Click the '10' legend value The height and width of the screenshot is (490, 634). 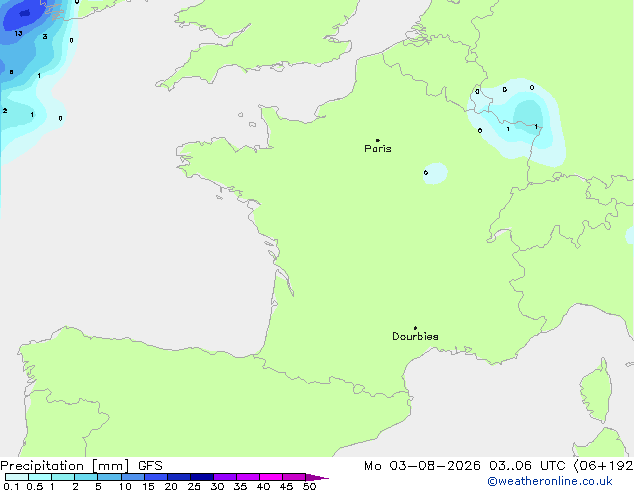(x=125, y=486)
